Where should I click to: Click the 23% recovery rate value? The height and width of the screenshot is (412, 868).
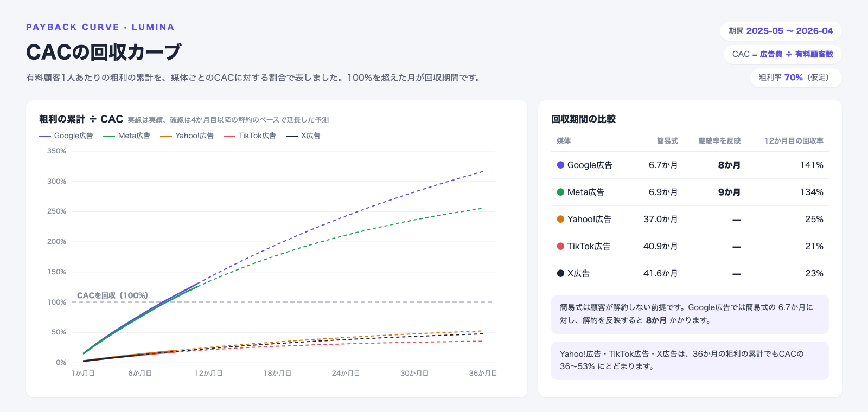click(x=814, y=273)
